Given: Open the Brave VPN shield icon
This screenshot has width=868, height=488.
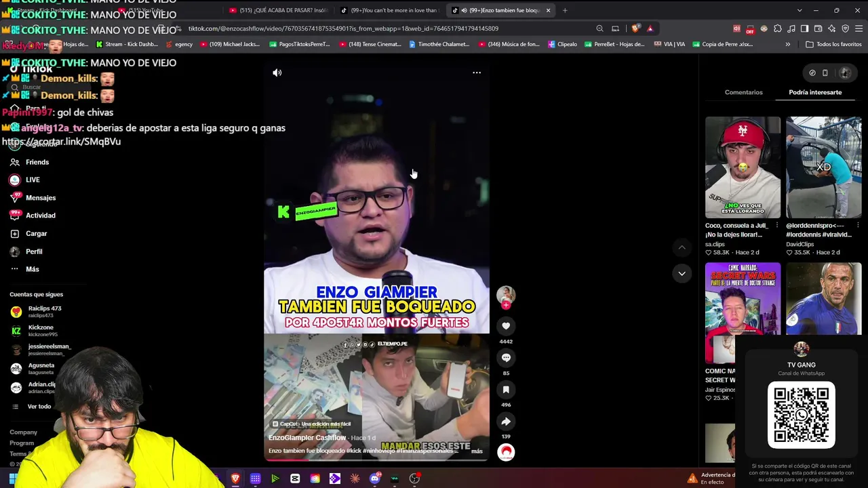Looking at the screenshot, I should tap(846, 28).
